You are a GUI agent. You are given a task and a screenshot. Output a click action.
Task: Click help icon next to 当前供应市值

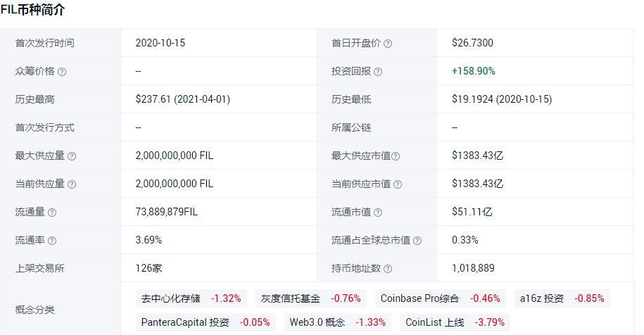click(398, 184)
